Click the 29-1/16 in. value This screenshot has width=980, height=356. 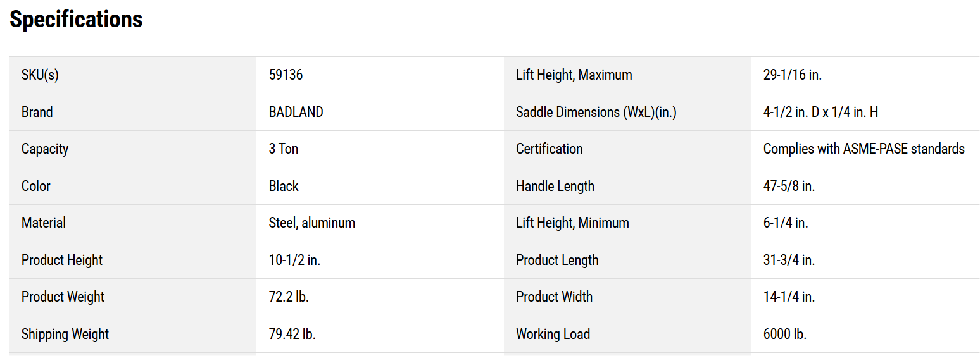(792, 75)
